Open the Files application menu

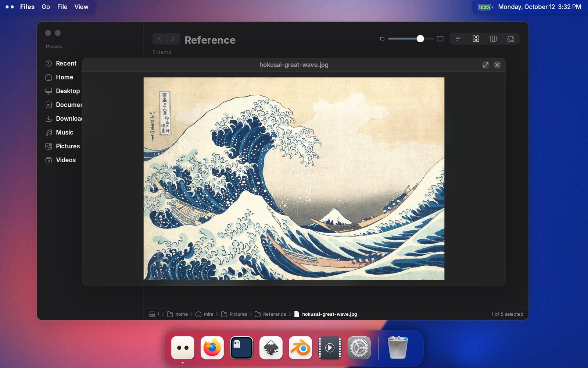(x=27, y=7)
